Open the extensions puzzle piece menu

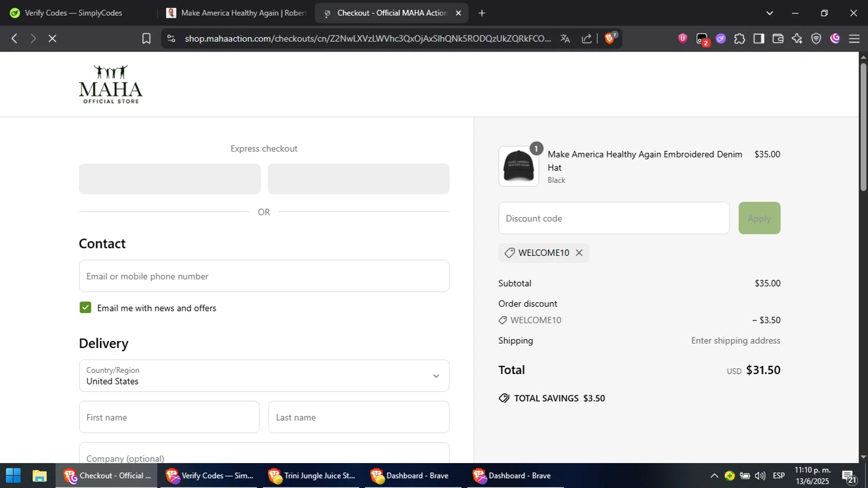(740, 38)
